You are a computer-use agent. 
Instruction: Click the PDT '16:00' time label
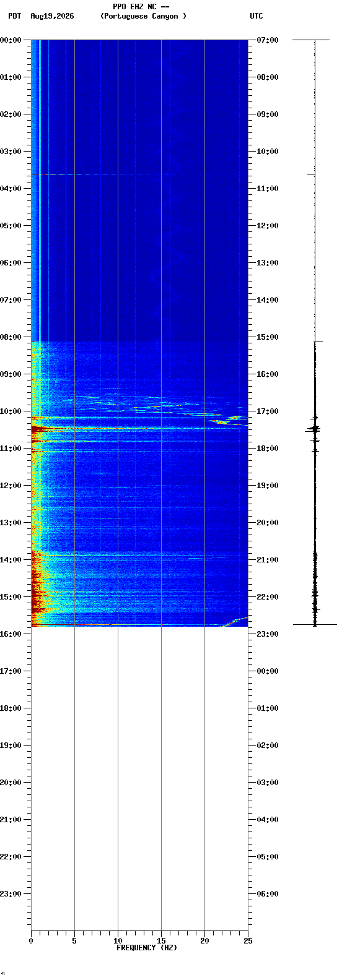click(11, 634)
